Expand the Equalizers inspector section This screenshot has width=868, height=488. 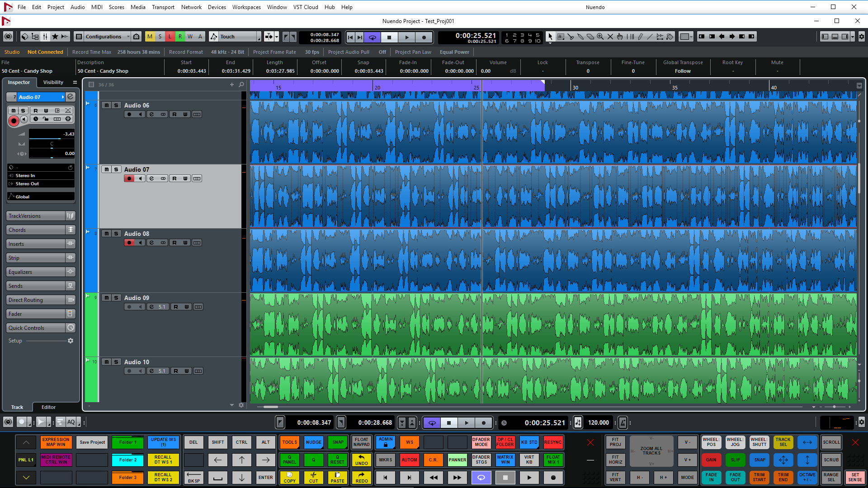click(41, 272)
